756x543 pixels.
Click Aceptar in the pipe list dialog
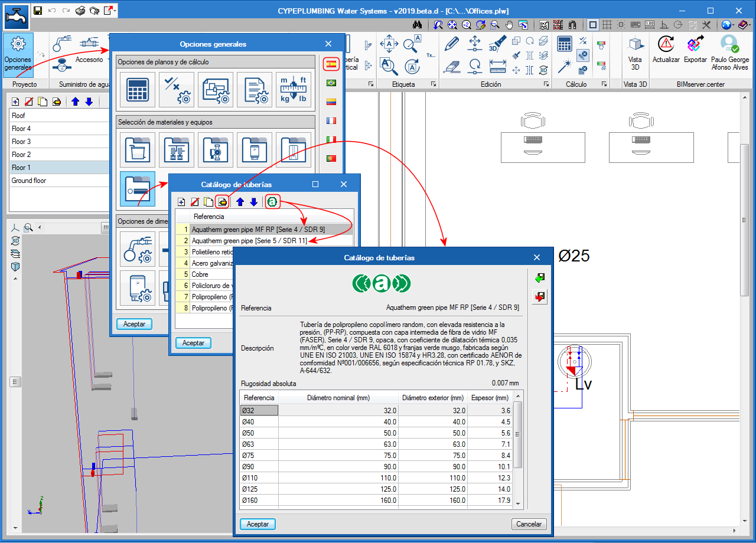pyautogui.click(x=193, y=343)
